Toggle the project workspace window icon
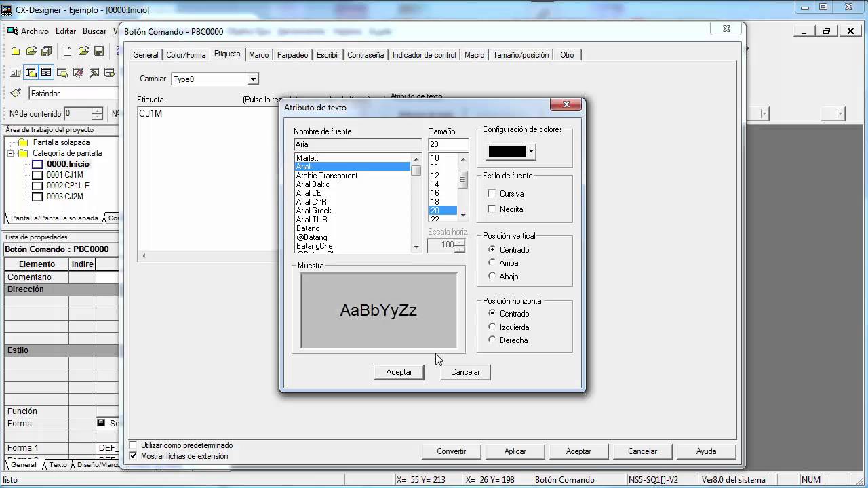This screenshot has height=488, width=868. tap(31, 73)
